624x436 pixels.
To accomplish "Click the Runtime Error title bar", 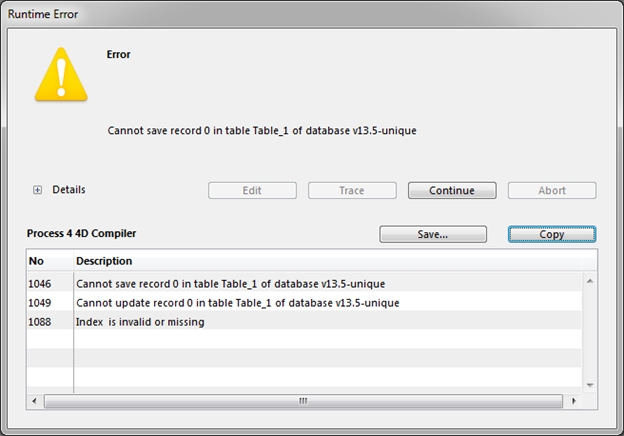I will pos(300,14).
